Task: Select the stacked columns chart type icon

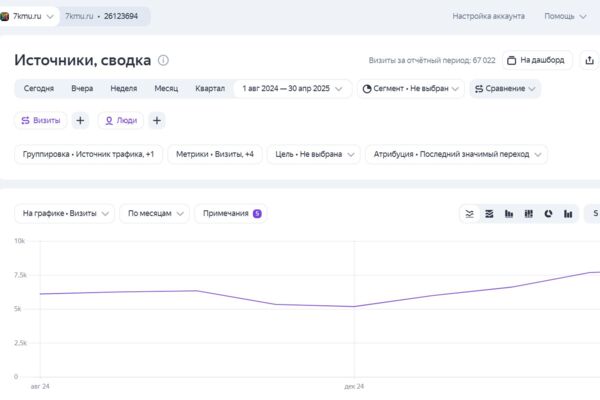Action: tap(528, 214)
